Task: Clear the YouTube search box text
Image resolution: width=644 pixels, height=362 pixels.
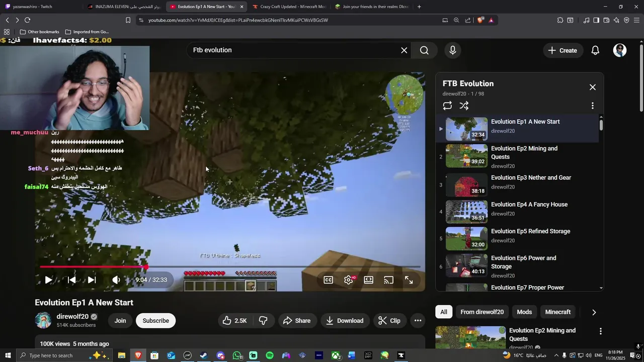Action: [x=404, y=50]
